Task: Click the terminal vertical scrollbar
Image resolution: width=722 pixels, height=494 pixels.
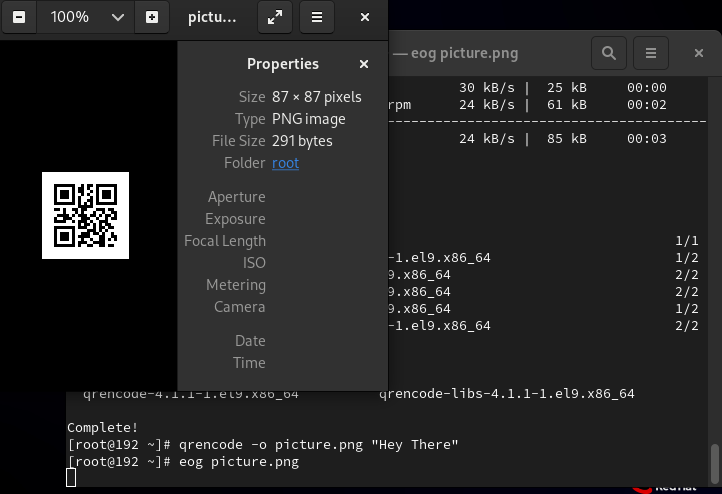Action: [x=714, y=462]
